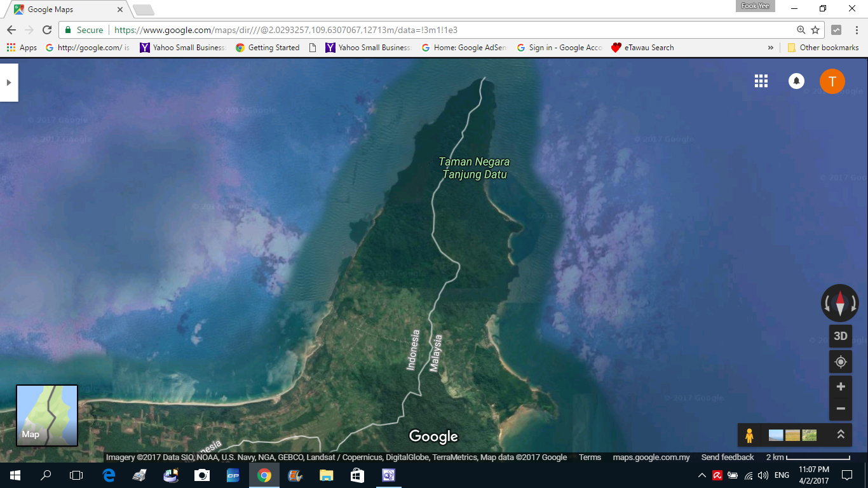Open the notifications bell
The height and width of the screenshot is (488, 868).
(796, 81)
